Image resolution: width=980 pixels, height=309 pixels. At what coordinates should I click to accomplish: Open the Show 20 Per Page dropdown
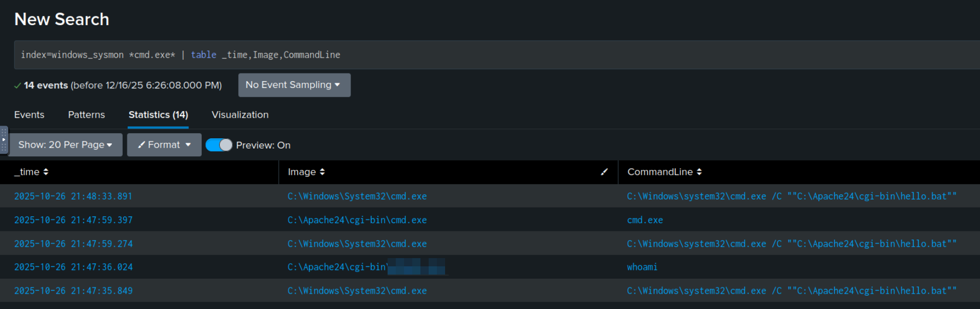(x=65, y=145)
